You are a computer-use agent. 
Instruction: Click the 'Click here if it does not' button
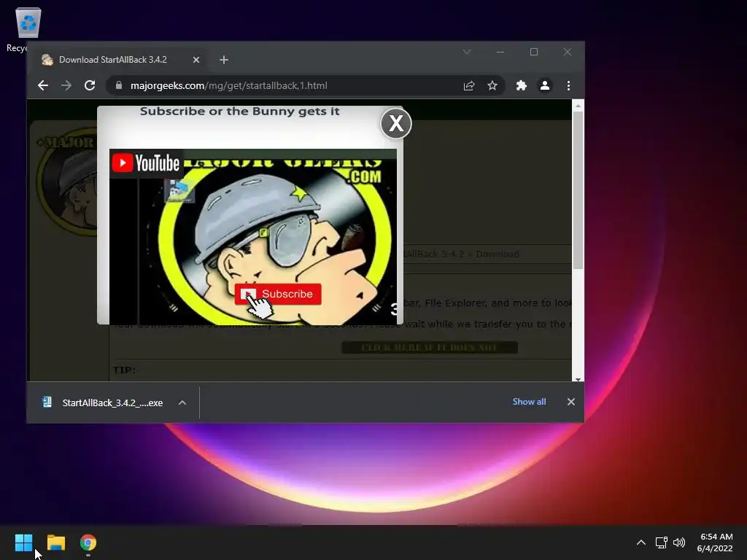click(x=429, y=347)
